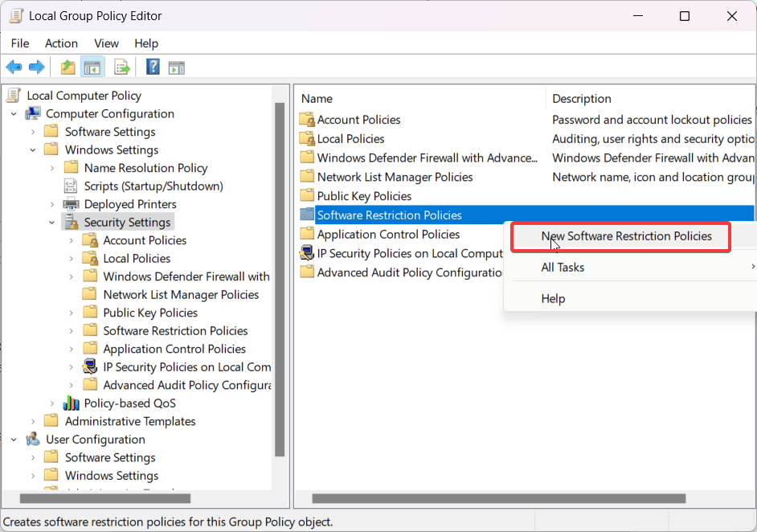
Task: Expand Account Policies in the tree
Action: 72,240
